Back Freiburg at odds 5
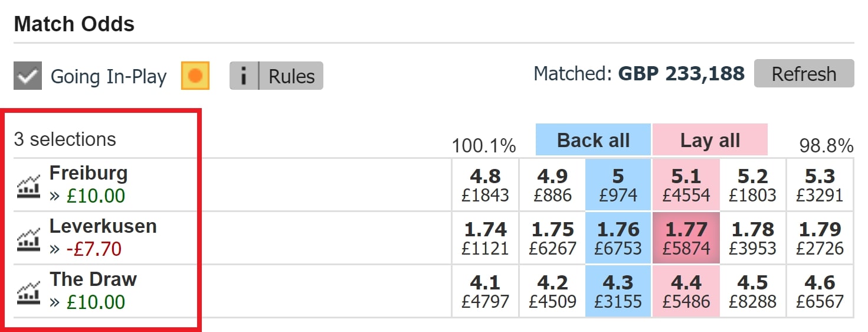This screenshot has width=868, height=332. (x=618, y=184)
